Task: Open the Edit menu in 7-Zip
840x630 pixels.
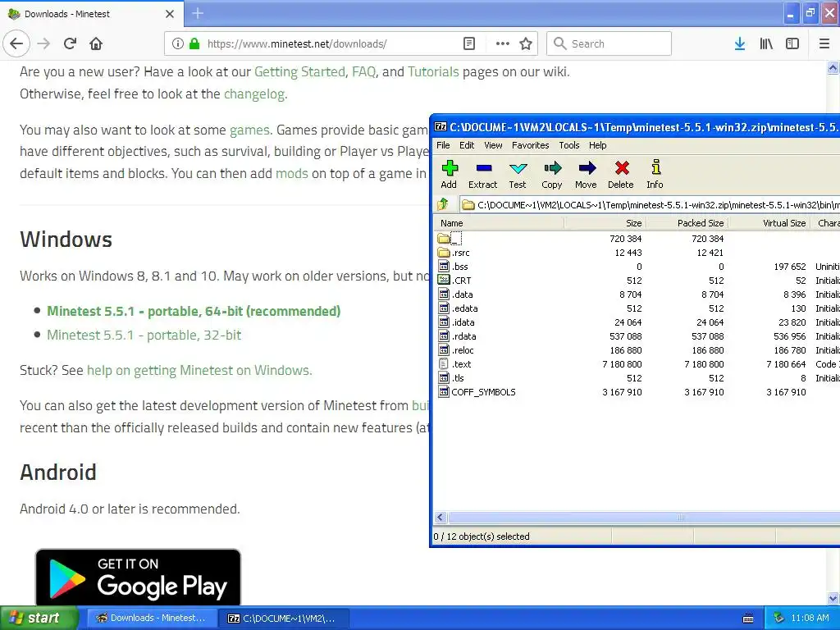Action: [467, 145]
